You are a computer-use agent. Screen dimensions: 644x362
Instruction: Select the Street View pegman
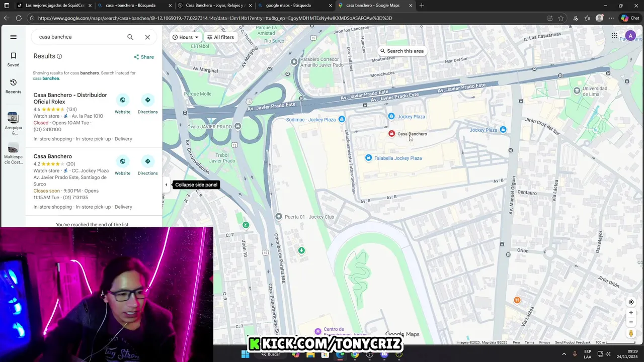pos(631,333)
